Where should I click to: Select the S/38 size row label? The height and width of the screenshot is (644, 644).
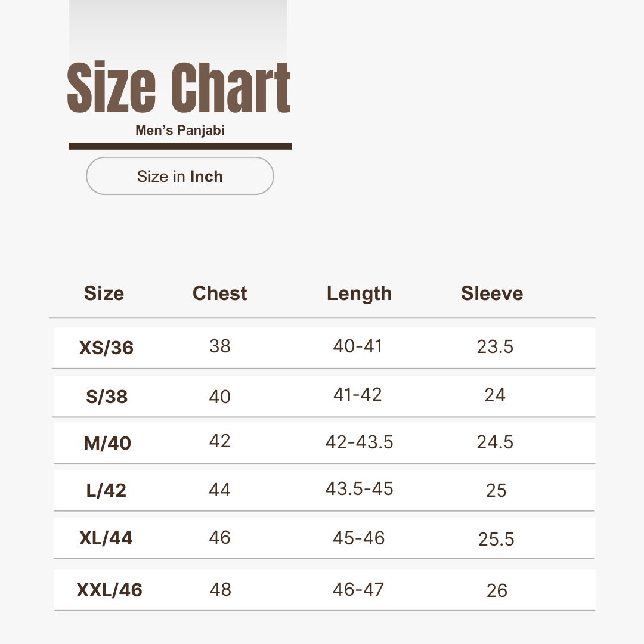pos(107,397)
